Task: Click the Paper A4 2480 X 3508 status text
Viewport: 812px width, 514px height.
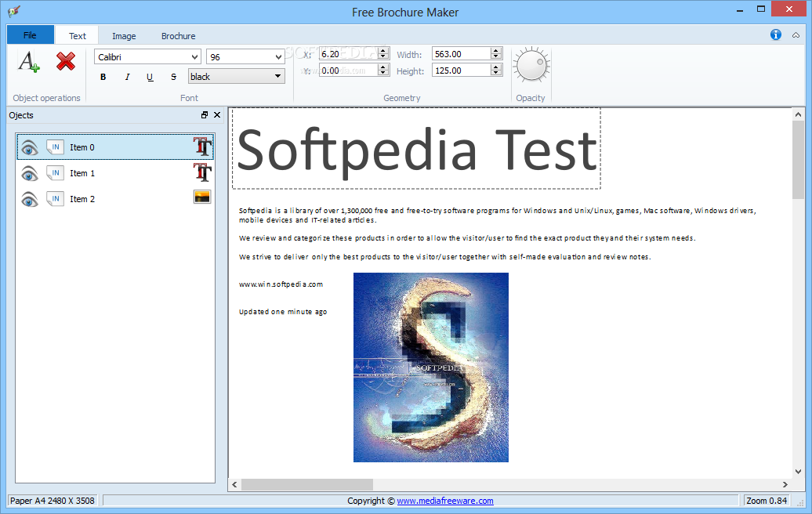Action: click(53, 501)
